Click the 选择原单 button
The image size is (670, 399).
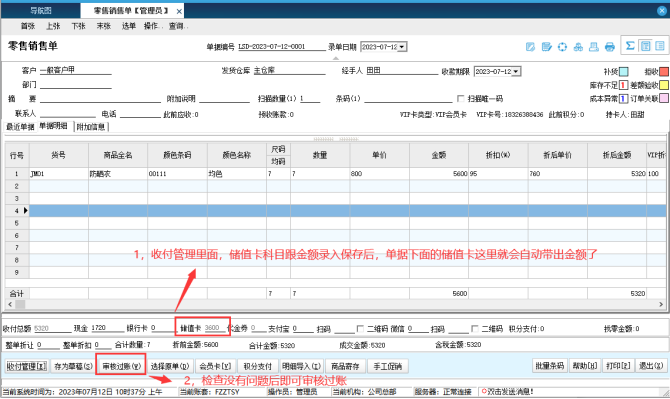pos(170,366)
